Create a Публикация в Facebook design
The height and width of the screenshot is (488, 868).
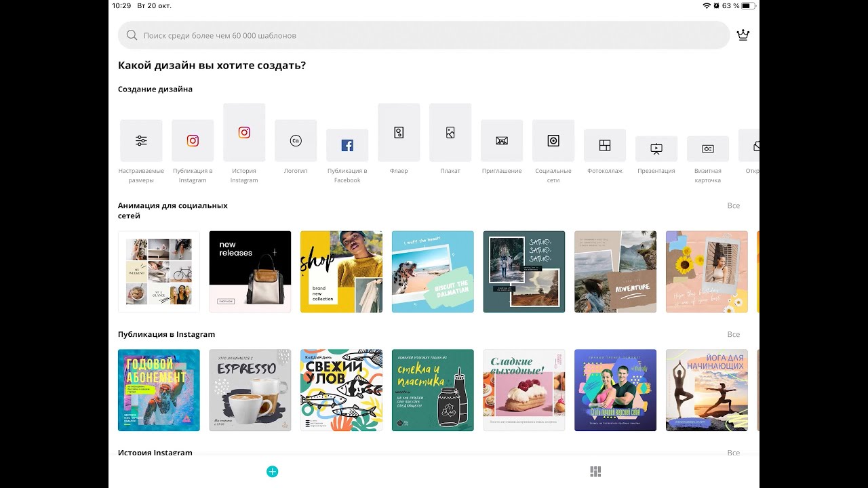347,146
